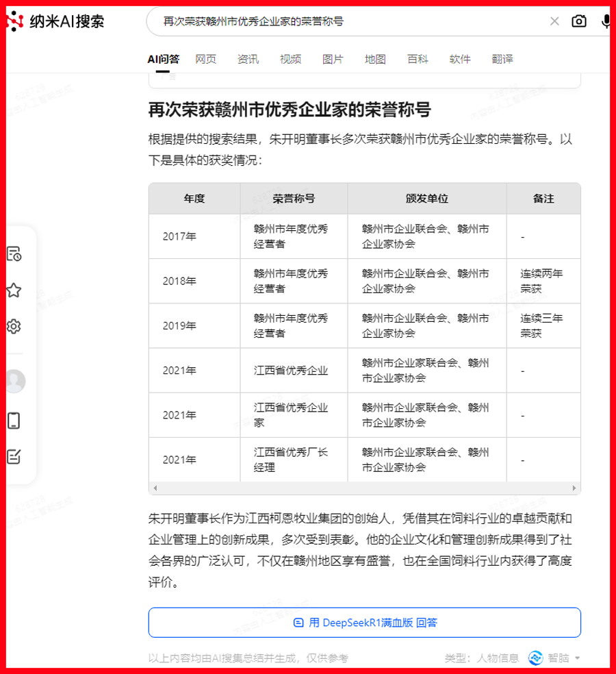
Task: Click the 颁发单位 column header
Action: pyautogui.click(x=427, y=199)
